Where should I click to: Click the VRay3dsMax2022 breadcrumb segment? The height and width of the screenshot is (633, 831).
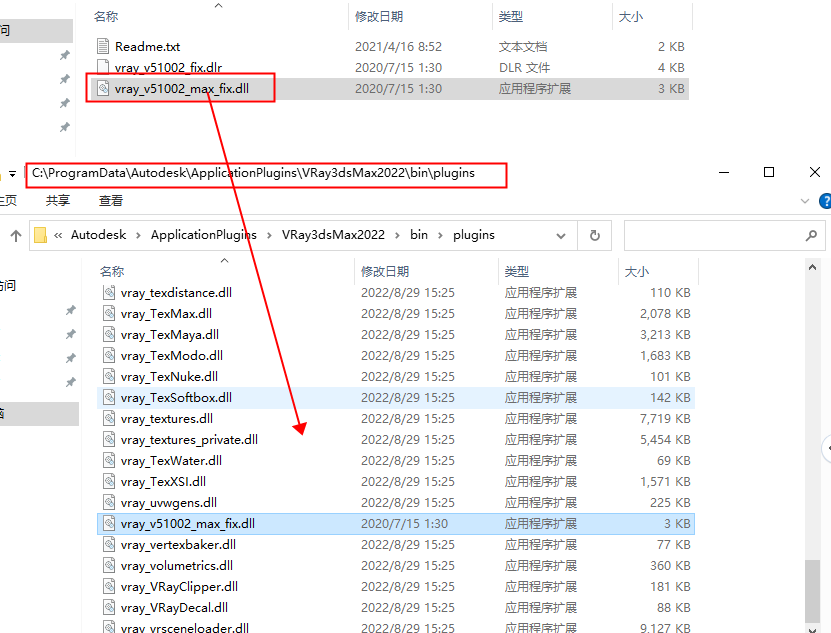pyautogui.click(x=333, y=235)
